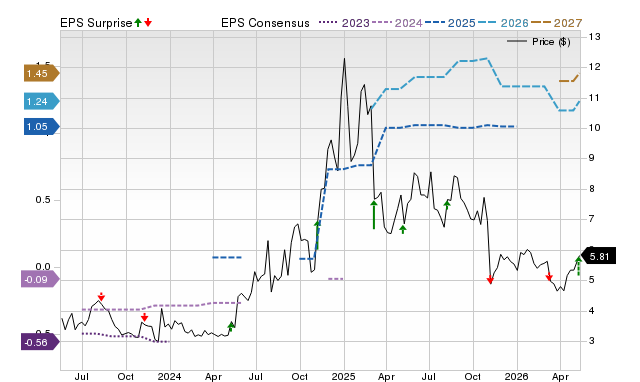This screenshot has height=382, width=640.
Task: Click the 1.45 brown EPS value tag
Action: (x=42, y=74)
